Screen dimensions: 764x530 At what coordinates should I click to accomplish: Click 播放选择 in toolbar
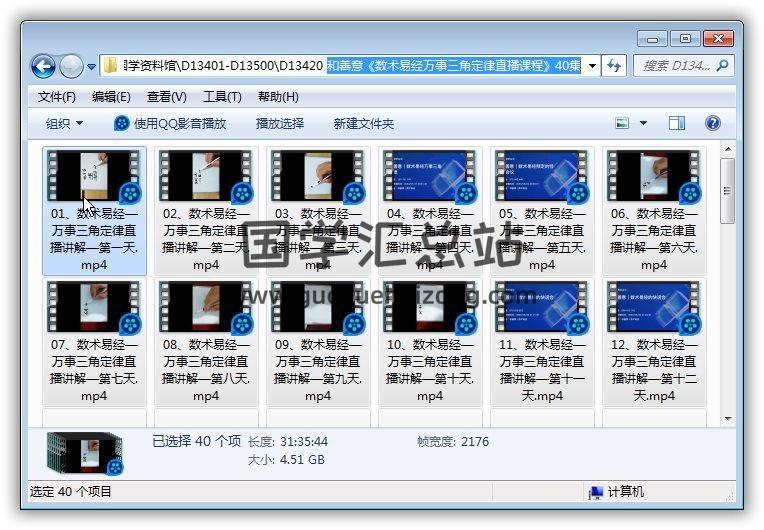[x=280, y=124]
